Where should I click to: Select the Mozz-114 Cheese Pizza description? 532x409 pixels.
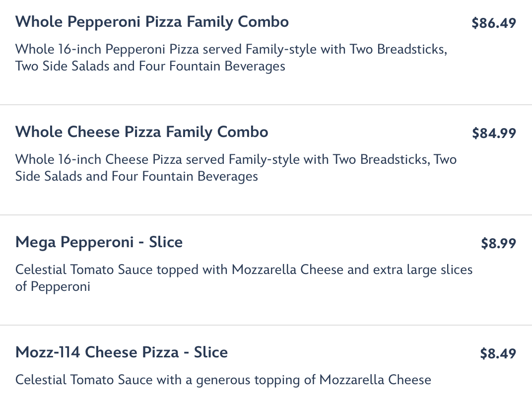tap(223, 380)
